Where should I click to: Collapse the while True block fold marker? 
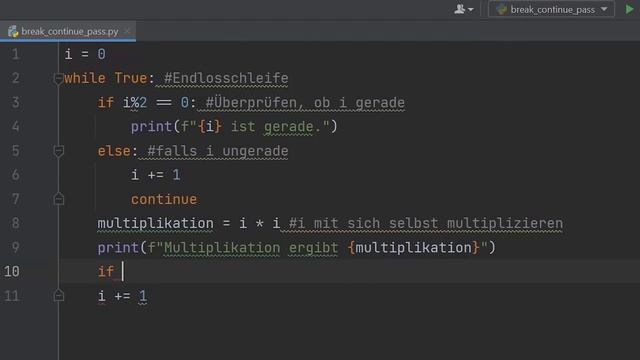(x=58, y=78)
